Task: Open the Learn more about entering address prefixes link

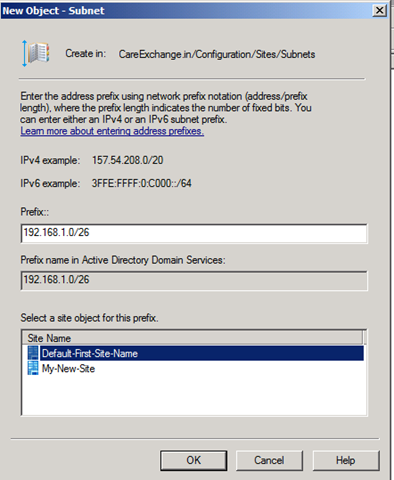Action: pyautogui.click(x=112, y=131)
